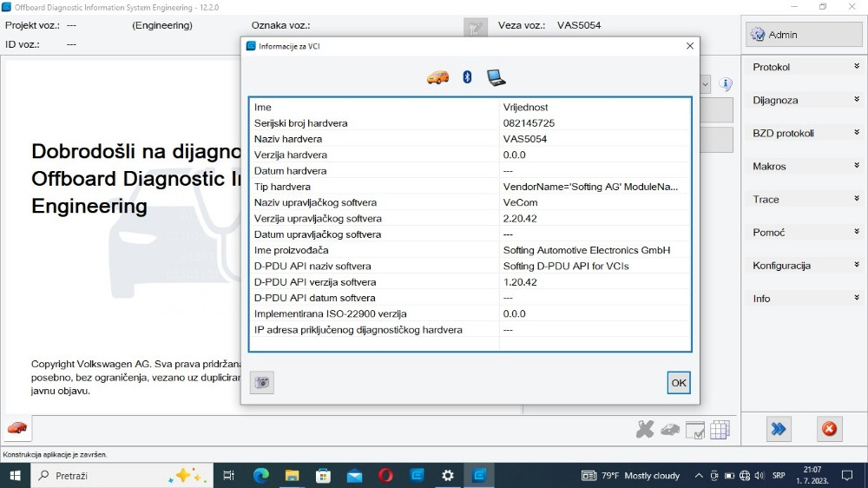The width and height of the screenshot is (868, 488).
Task: Show hidden system tray icons
Action: (699, 475)
